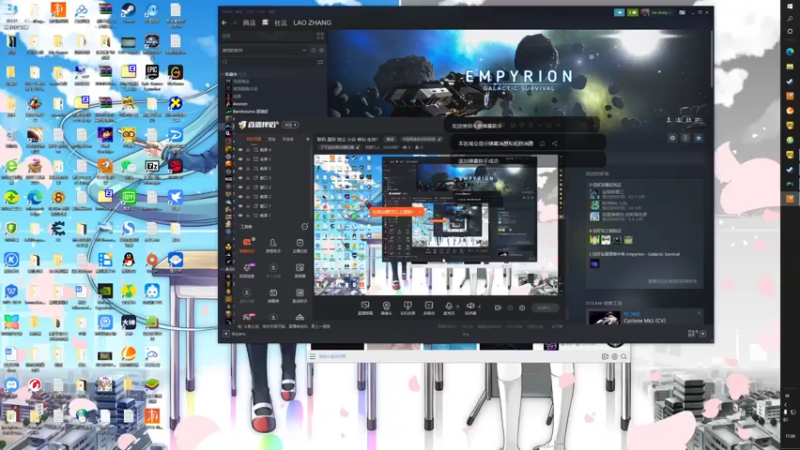The height and width of the screenshot is (450, 800).
Task: Open streaming settings gear in bottom toolbar
Action: tap(522, 308)
